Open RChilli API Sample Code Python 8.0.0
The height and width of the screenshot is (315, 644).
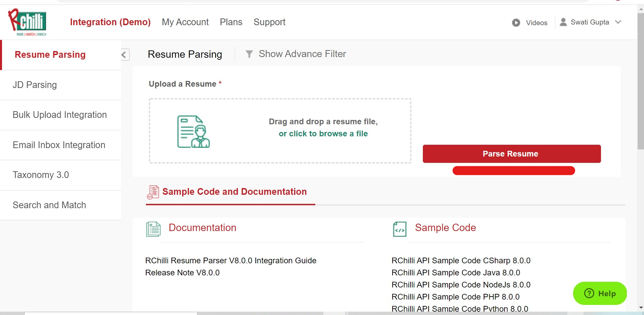tap(460, 308)
